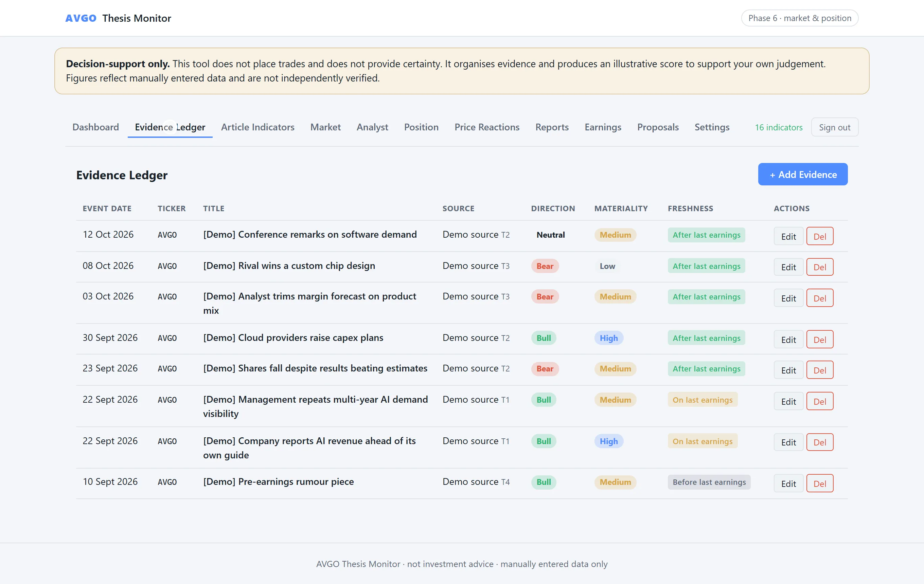
Task: Open the Settings tab
Action: coord(712,127)
